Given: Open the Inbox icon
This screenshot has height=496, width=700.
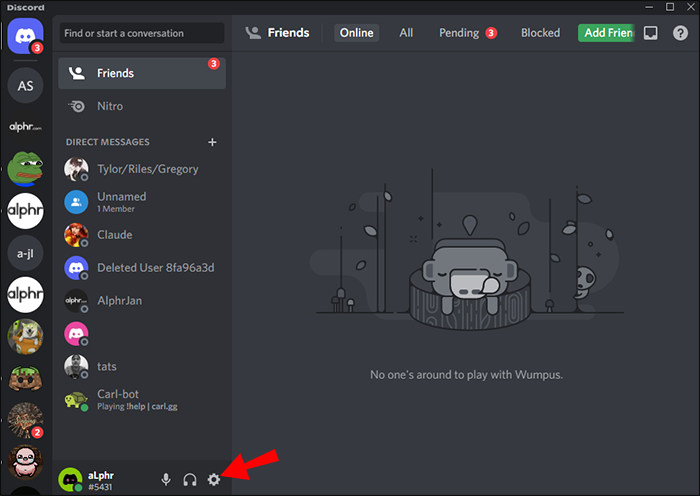Looking at the screenshot, I should tap(650, 33).
